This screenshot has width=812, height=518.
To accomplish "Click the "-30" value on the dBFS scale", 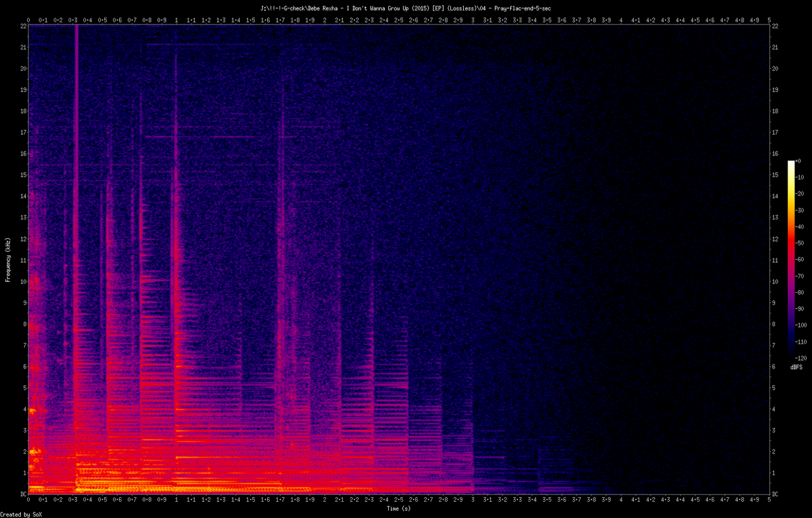I will [x=799, y=210].
